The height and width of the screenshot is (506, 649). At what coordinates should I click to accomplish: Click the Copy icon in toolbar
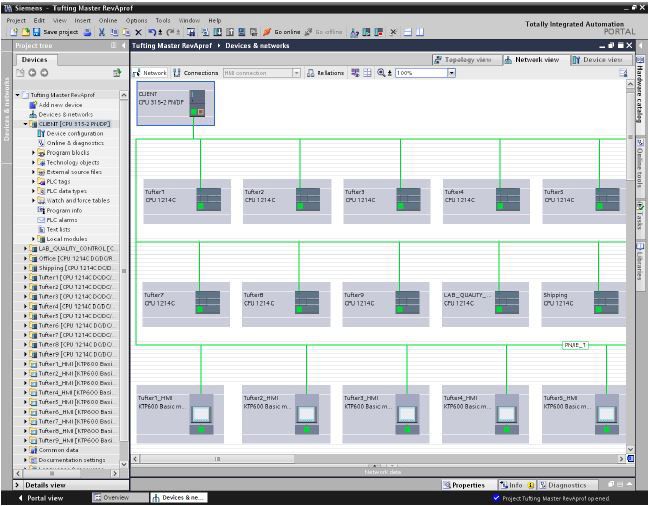tap(114, 32)
